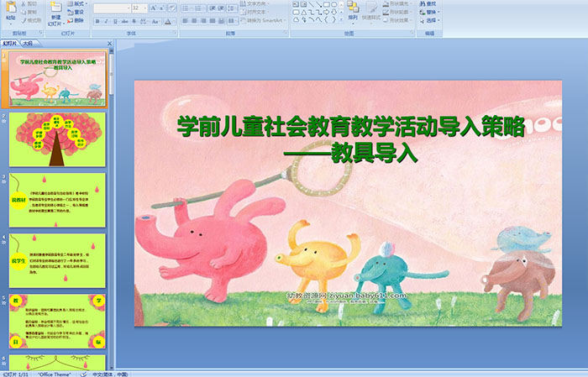Viewport: 588px width, 377px height.
Task: Toggle text Shadow (S) formatting
Action: [x=134, y=21]
